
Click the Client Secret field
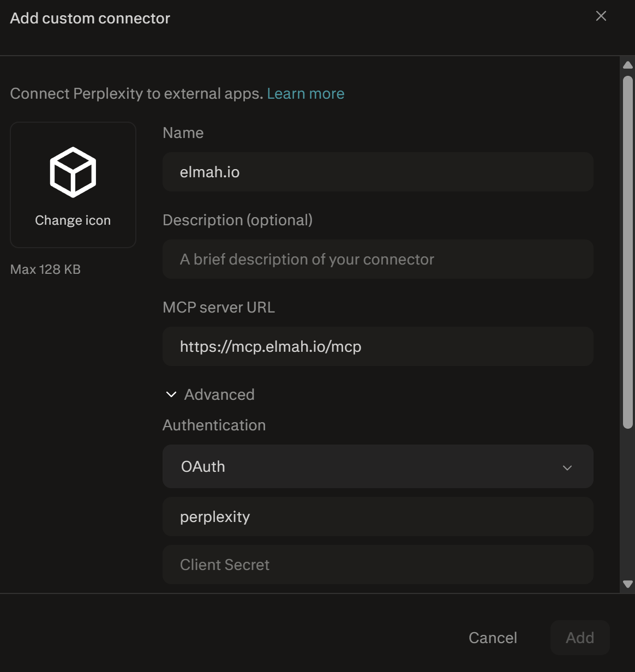click(378, 565)
